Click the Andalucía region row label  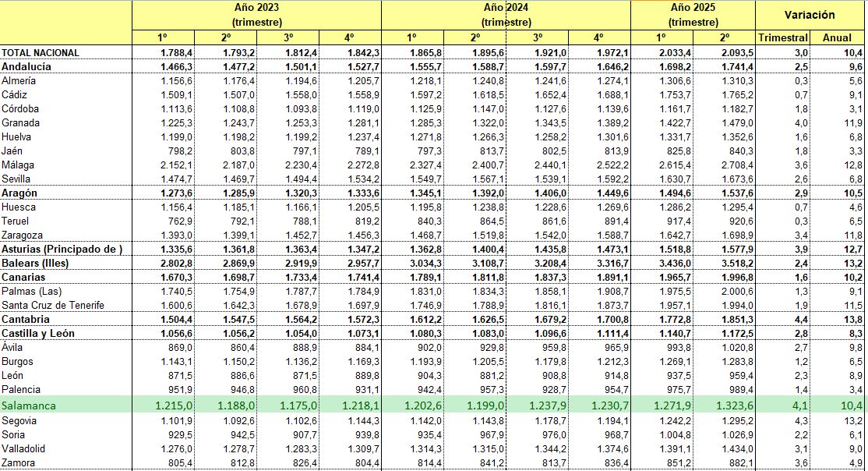pos(26,67)
